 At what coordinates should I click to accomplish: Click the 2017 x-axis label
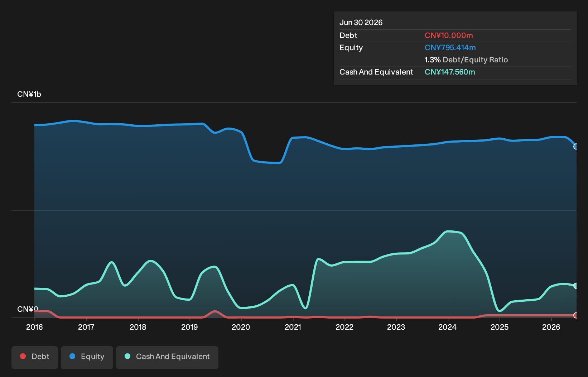(86, 327)
